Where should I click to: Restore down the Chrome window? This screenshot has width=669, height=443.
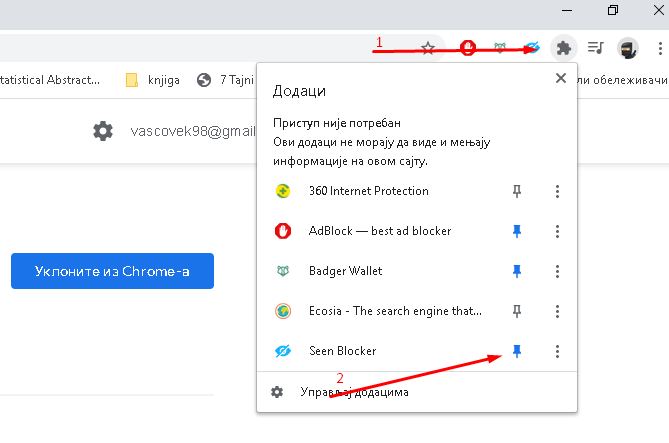[x=613, y=10]
